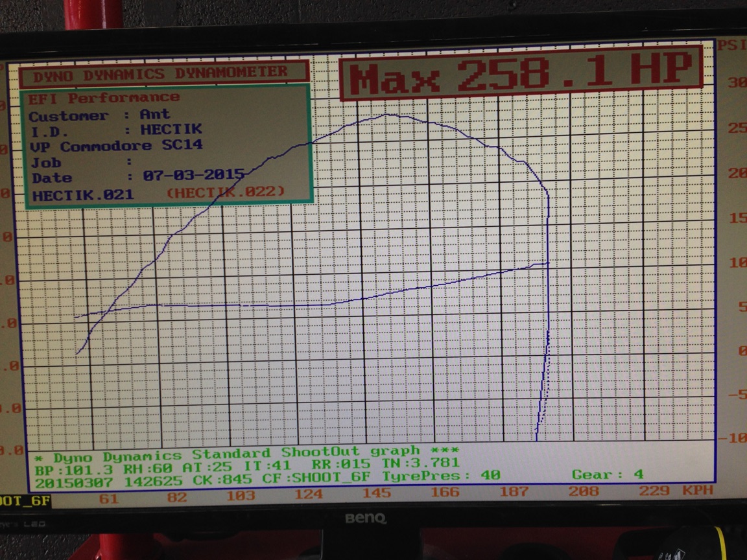747x560 pixels.
Task: Select the Customer name Ant
Action: coord(154,114)
